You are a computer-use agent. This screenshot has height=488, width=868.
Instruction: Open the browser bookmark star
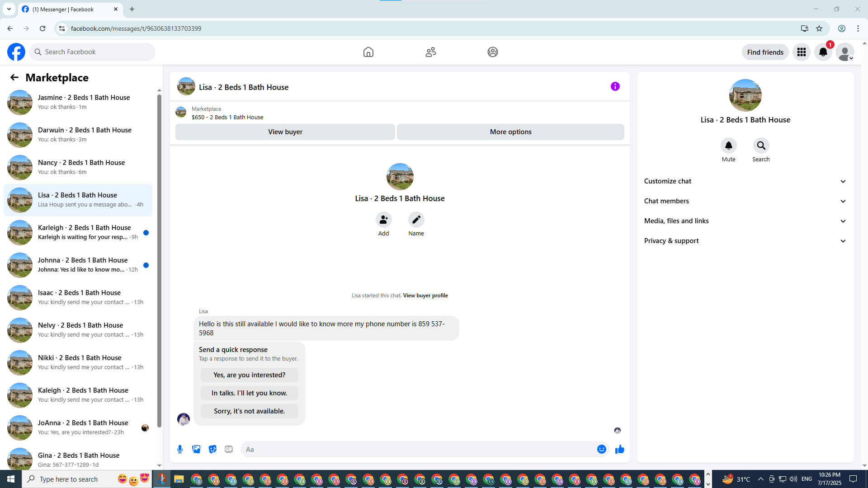[x=819, y=28]
